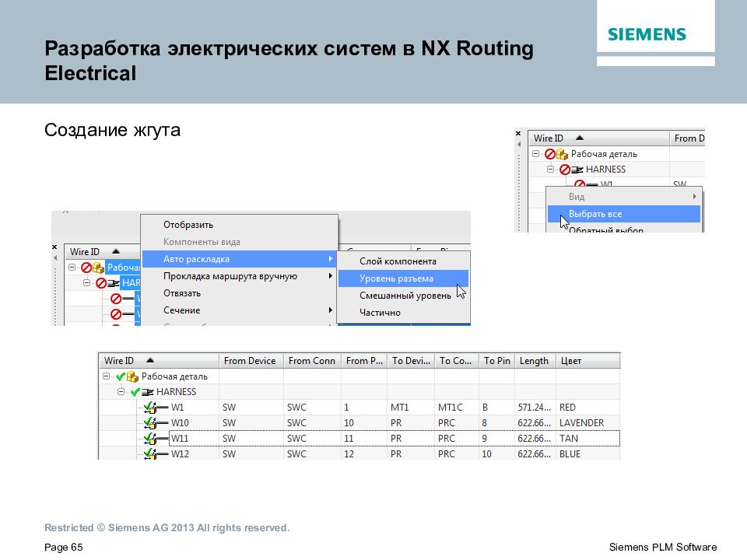
Task: Open the Сечение submenu arrow
Action: 331,310
